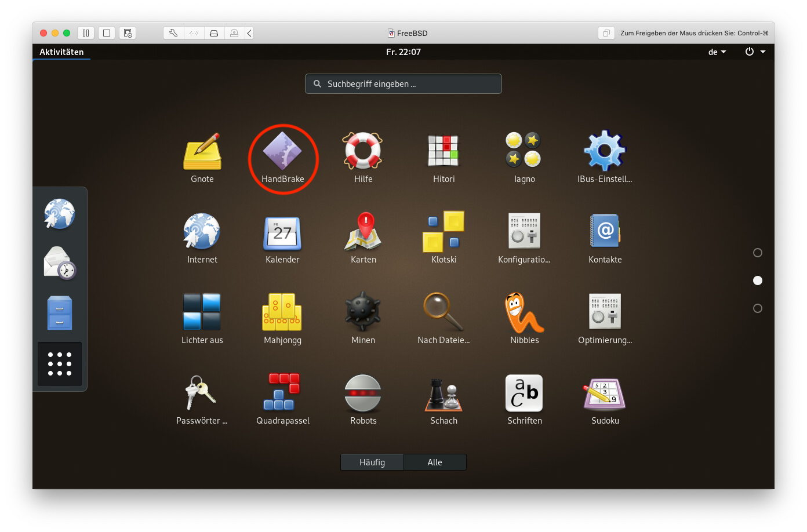Switch to the first app page indicator
Viewport: 807px width, 532px height.
coord(757,253)
